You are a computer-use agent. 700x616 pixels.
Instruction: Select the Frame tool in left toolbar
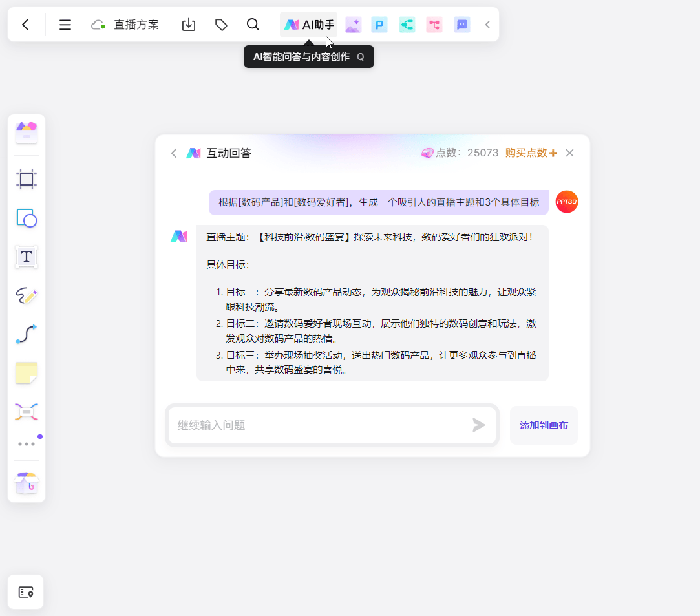(x=27, y=179)
